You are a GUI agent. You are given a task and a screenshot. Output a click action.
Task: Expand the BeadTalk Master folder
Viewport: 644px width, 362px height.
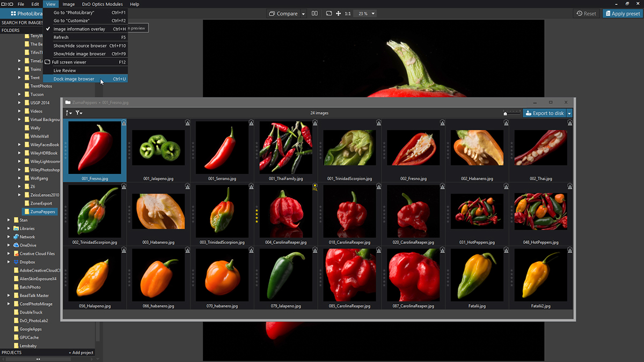point(9,295)
